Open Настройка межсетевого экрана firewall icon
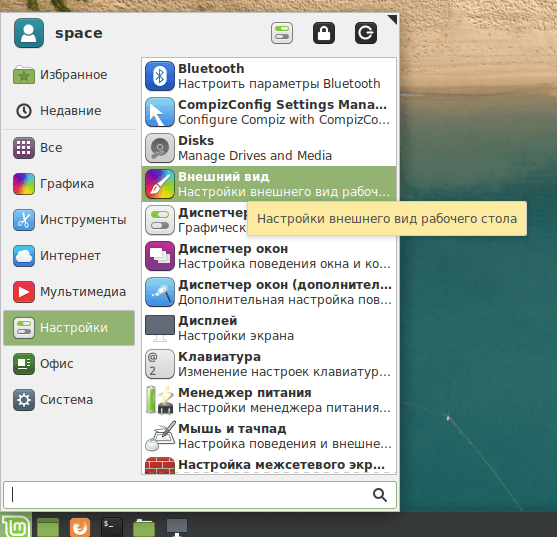This screenshot has height=537, width=557. pyautogui.click(x=160, y=466)
